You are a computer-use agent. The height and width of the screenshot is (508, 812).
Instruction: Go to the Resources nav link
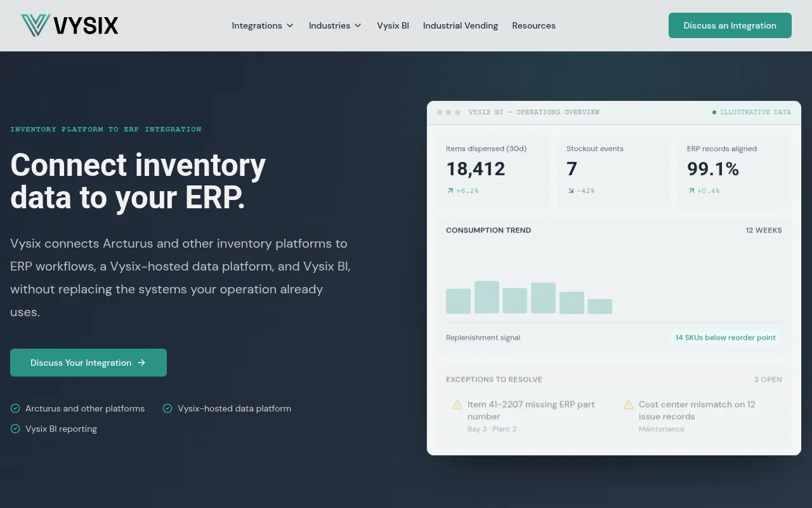click(x=534, y=25)
